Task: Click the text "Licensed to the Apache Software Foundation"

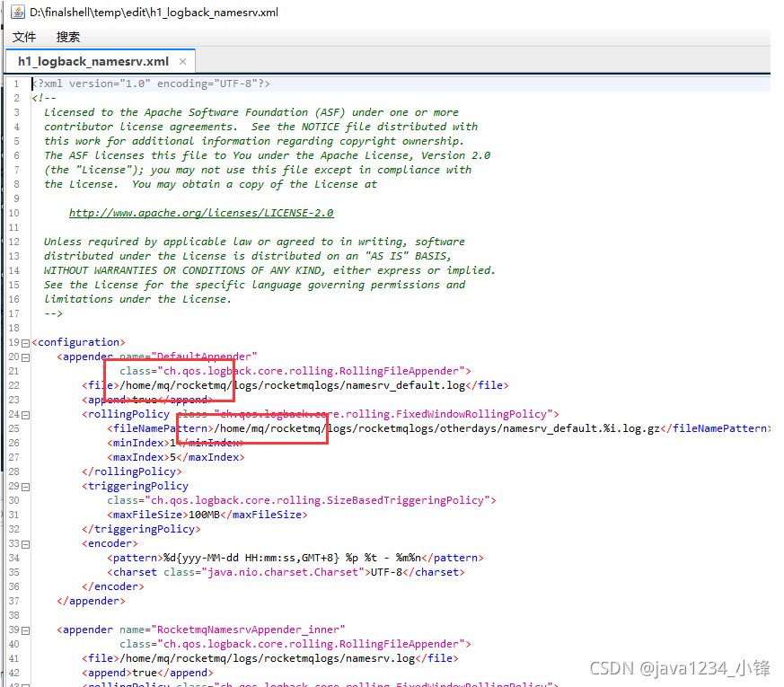Action: click(176, 112)
